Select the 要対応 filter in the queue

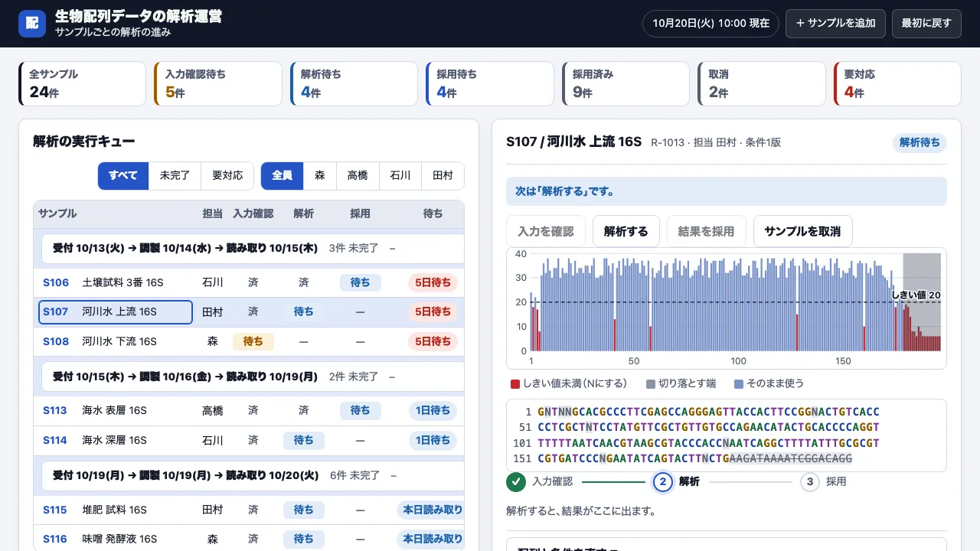(227, 176)
